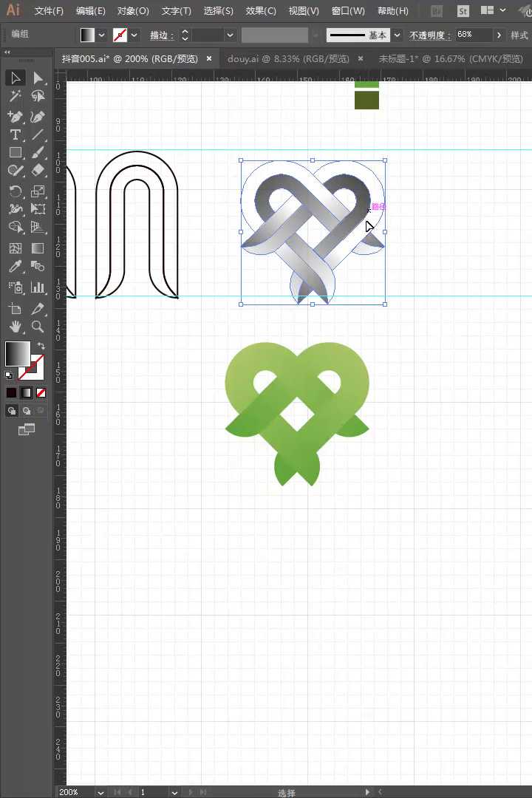Select the Hand tool
532x798 pixels.
click(x=15, y=326)
